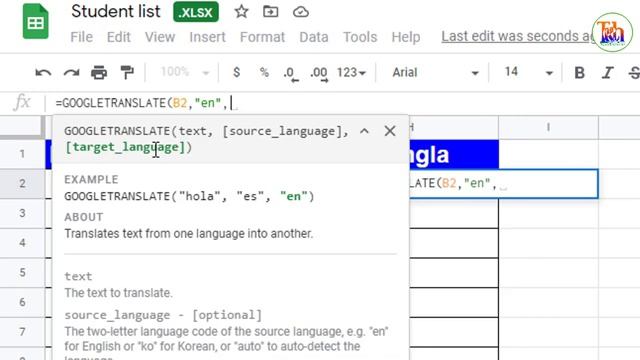Check the cloud save status icon
640x360 pixels.
click(x=301, y=12)
